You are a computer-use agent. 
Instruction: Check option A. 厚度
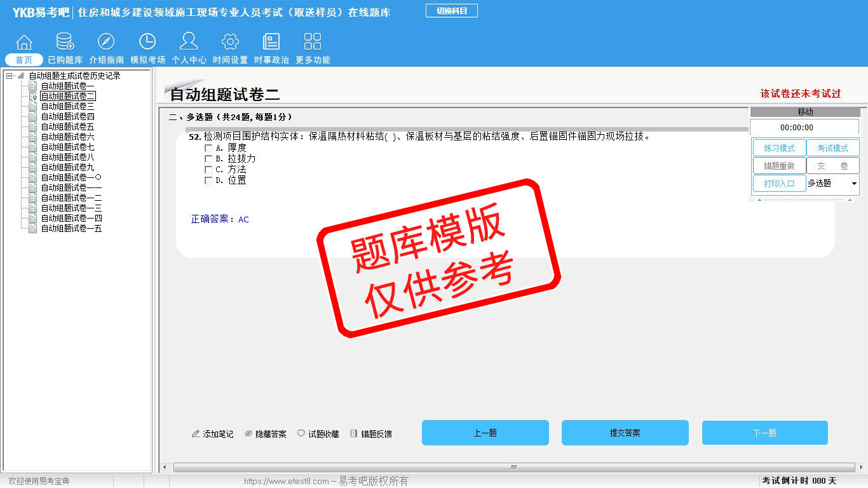click(208, 147)
